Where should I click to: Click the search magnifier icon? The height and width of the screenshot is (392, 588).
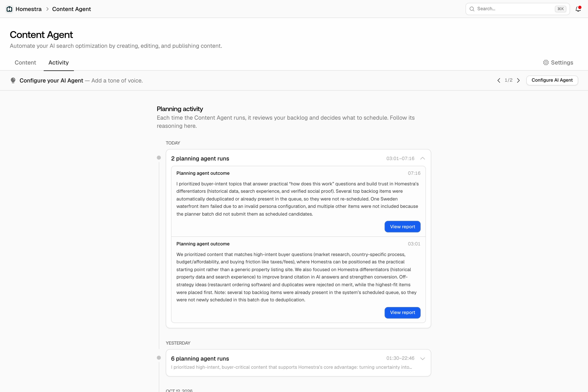tap(472, 9)
